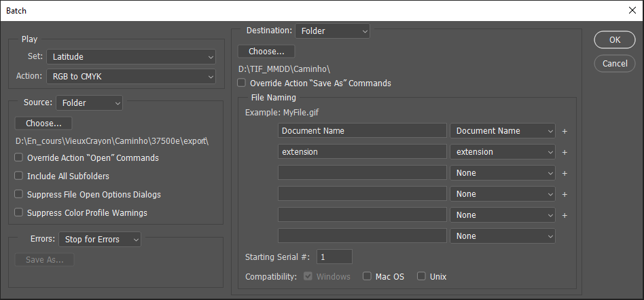Screen dimensions: 644x300
Task: Check Suppress Color Profile Warnings
Action: (19, 213)
